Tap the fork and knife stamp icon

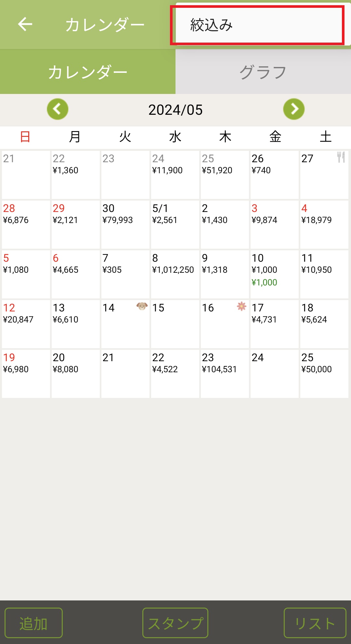click(x=341, y=157)
